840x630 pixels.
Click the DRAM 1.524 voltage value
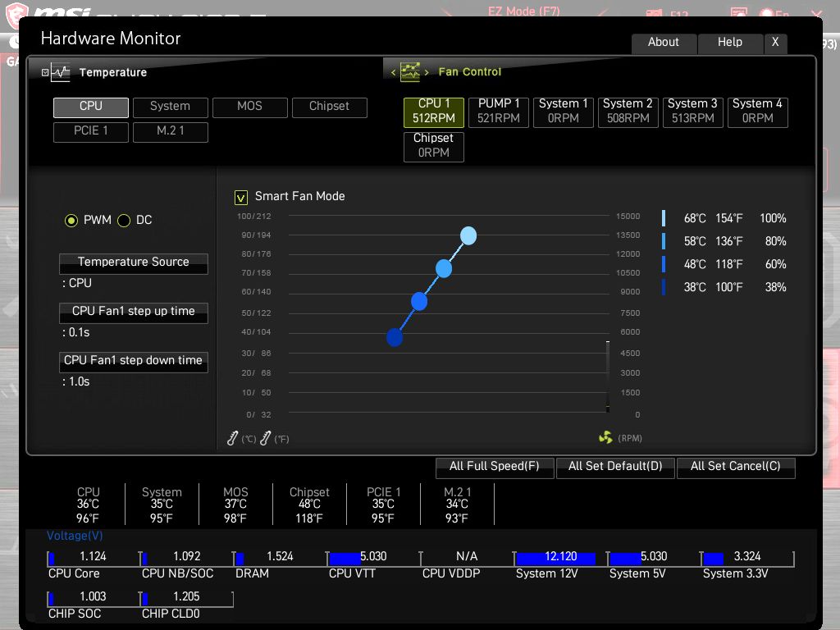pos(281,557)
